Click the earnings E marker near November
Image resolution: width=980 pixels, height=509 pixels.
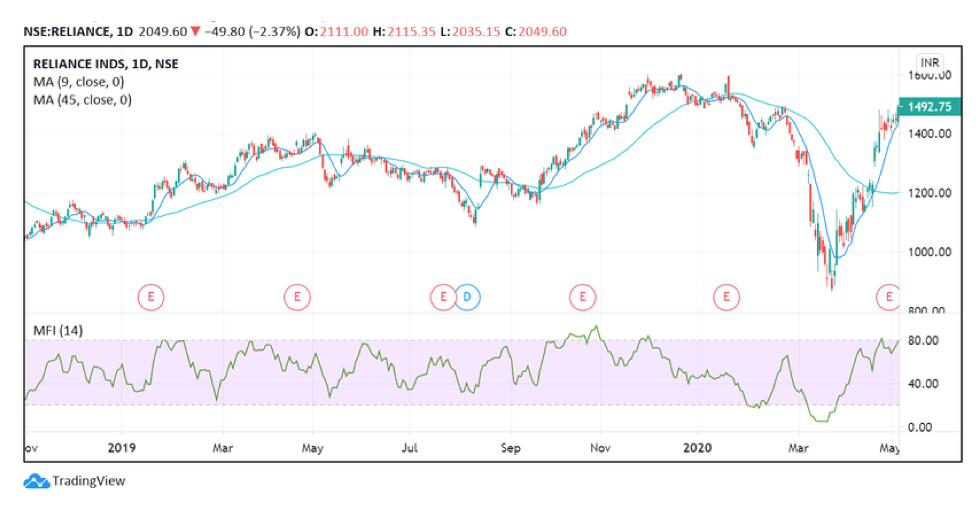[582, 297]
